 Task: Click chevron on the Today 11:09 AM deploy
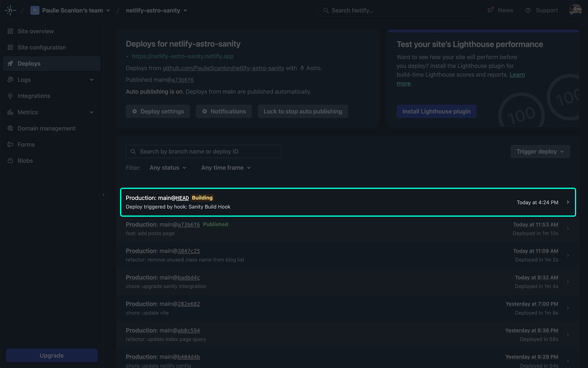click(568, 255)
